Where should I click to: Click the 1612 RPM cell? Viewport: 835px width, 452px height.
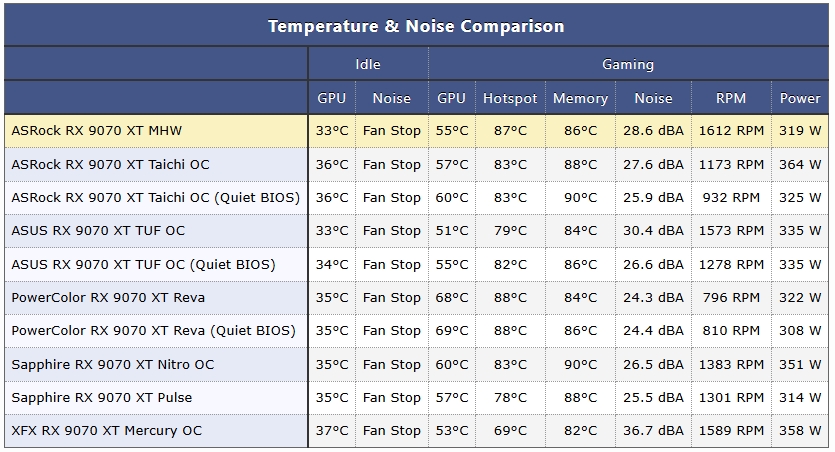point(731,131)
